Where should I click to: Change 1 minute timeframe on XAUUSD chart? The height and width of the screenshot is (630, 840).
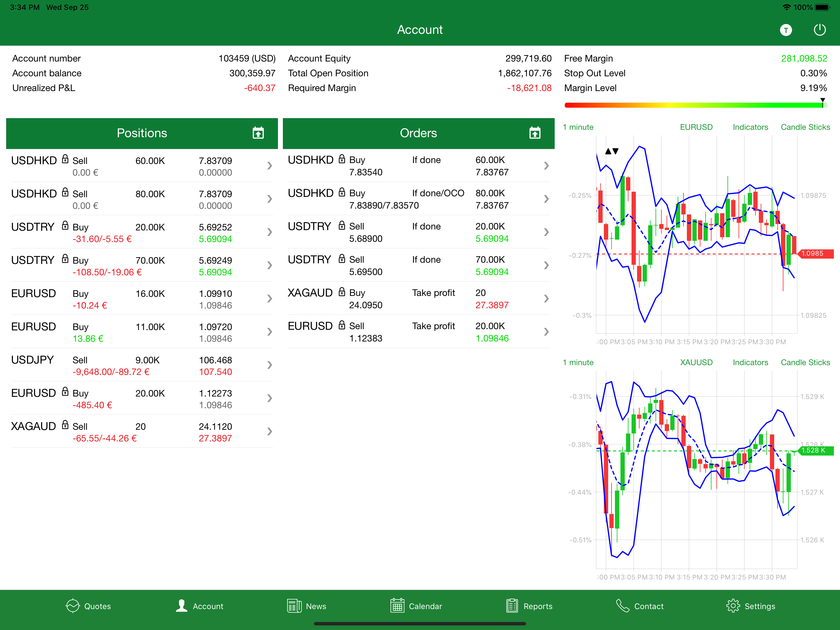(578, 362)
